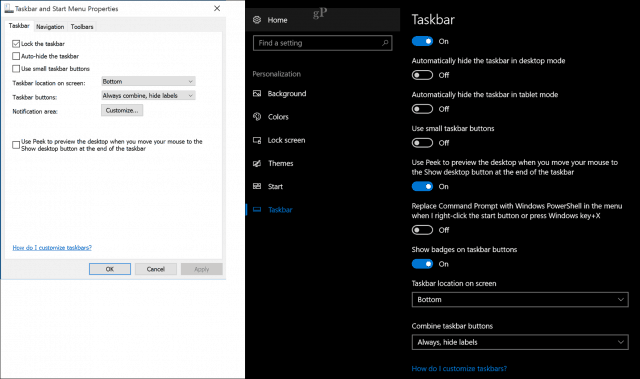
Task: Click the Find a setting search field
Action: pos(322,43)
